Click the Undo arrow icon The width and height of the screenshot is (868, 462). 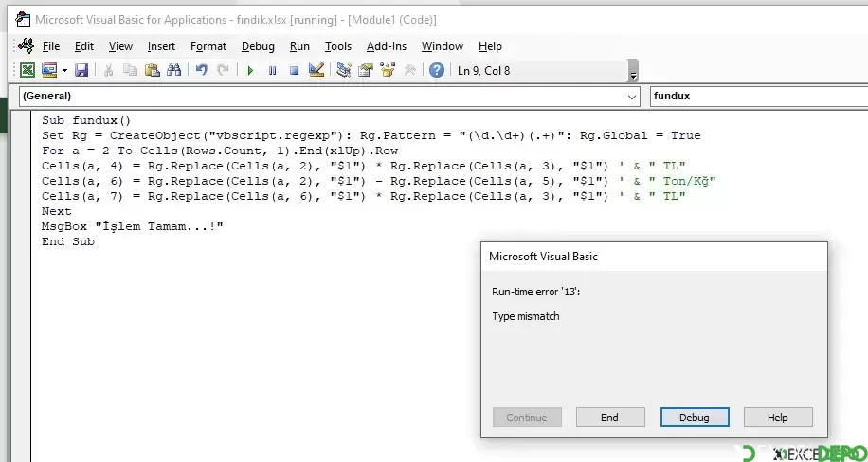202,70
